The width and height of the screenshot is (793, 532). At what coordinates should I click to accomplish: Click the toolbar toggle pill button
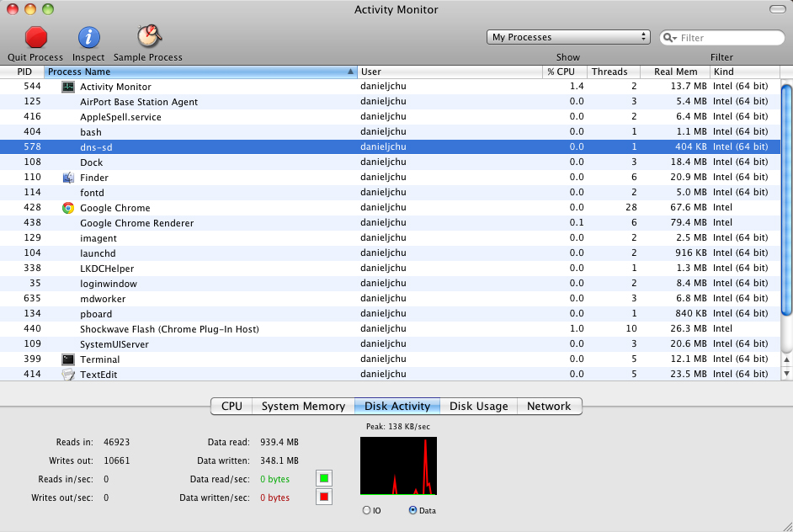click(777, 9)
